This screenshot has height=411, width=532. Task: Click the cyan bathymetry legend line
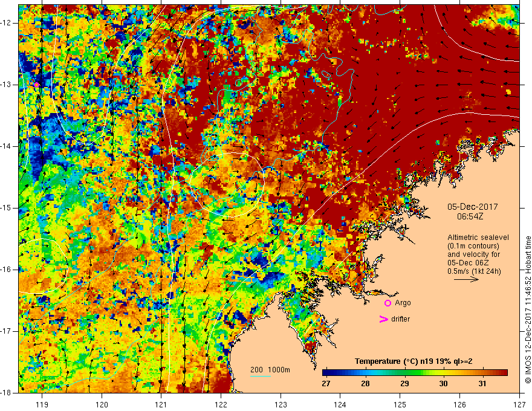point(260,377)
